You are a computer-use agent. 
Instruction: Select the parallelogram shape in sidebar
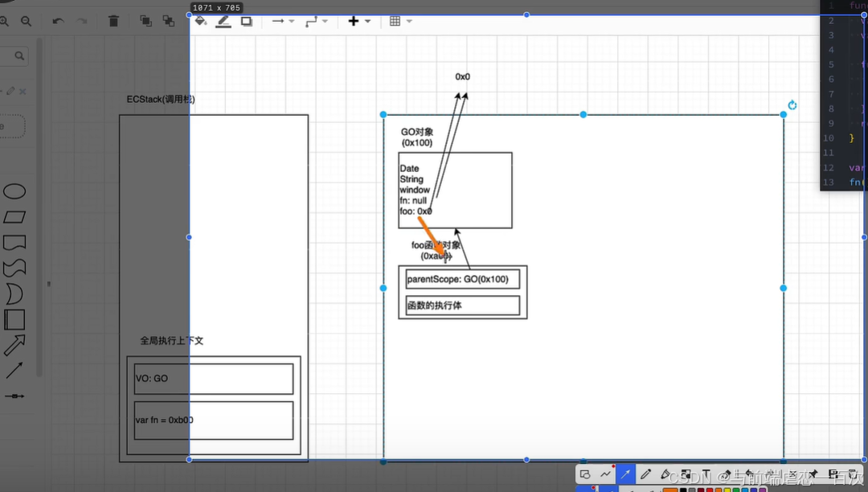pos(14,217)
